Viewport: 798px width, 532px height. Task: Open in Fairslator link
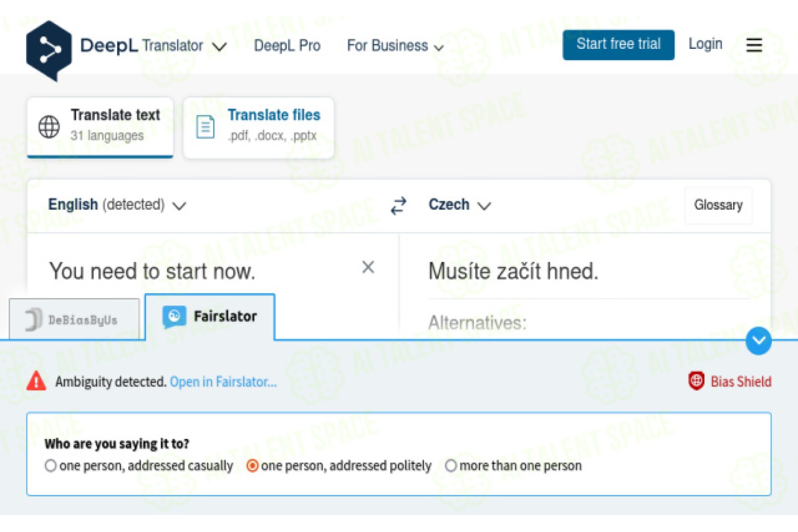click(223, 381)
